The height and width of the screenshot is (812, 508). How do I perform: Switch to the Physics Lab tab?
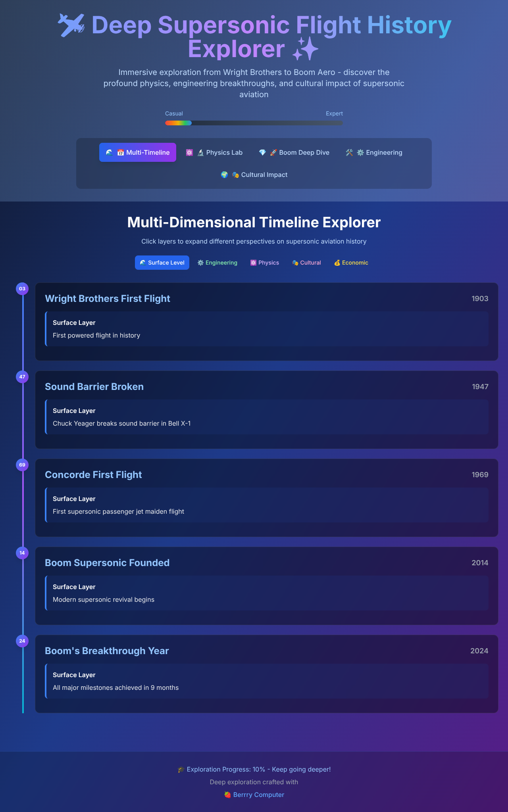tap(214, 152)
